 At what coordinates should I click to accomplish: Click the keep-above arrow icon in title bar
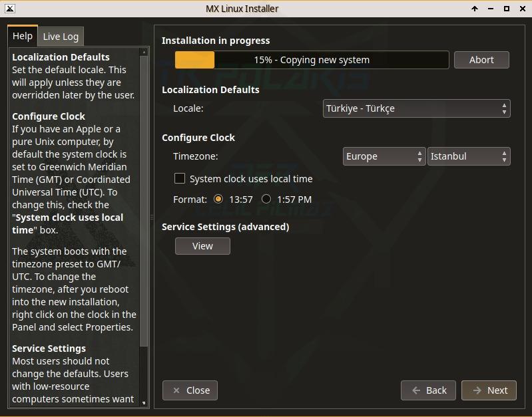(475, 9)
